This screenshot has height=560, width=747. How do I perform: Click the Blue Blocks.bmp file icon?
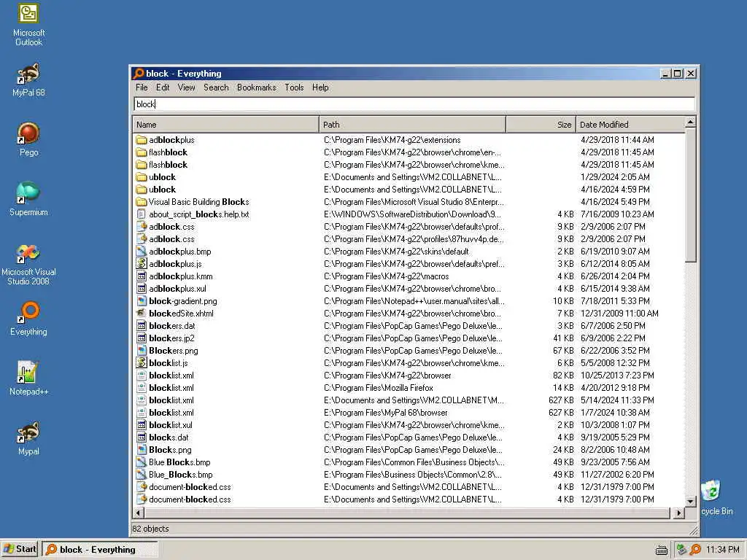click(141, 462)
